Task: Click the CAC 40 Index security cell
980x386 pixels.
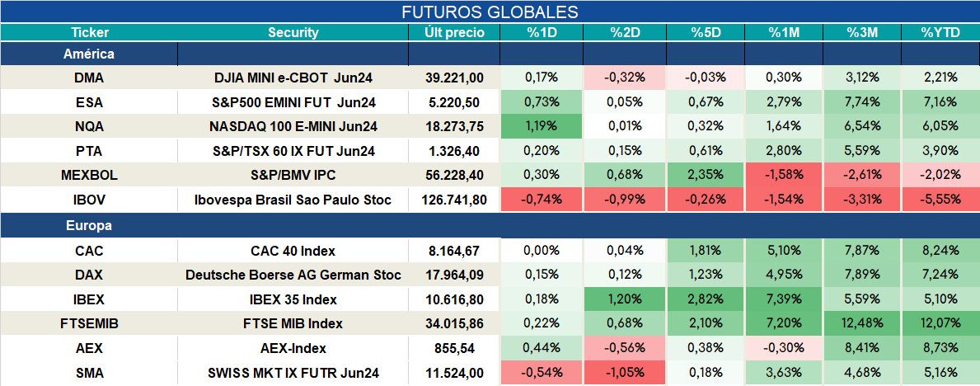Action: click(293, 252)
